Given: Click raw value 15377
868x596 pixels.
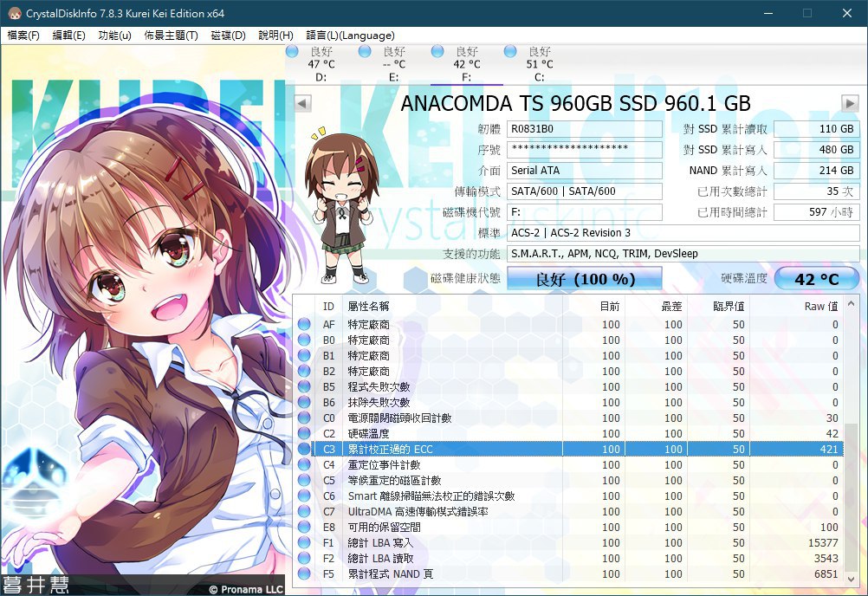Looking at the screenshot, I should coord(823,543).
